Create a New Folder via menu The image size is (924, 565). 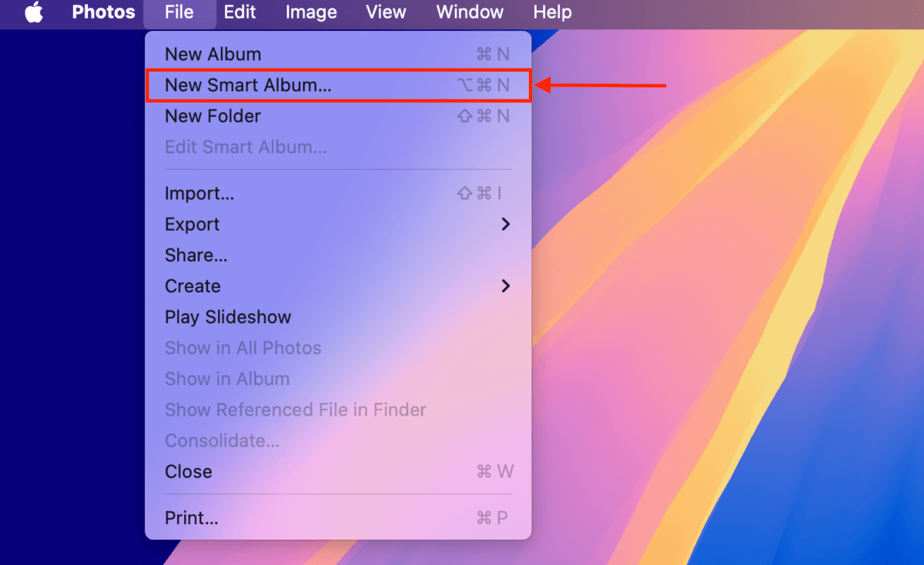[213, 116]
